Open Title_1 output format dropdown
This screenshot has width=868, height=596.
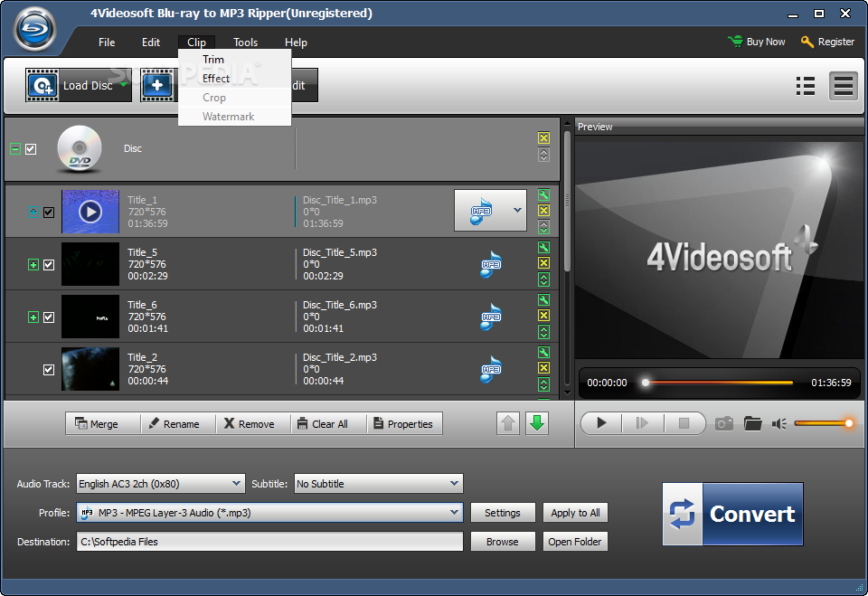point(517,211)
